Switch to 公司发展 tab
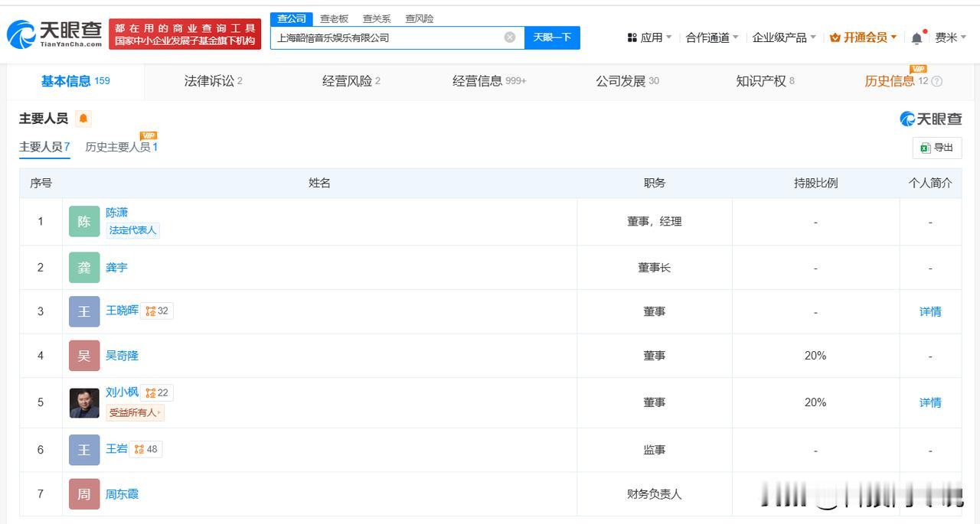This screenshot has height=524, width=980. [627, 81]
